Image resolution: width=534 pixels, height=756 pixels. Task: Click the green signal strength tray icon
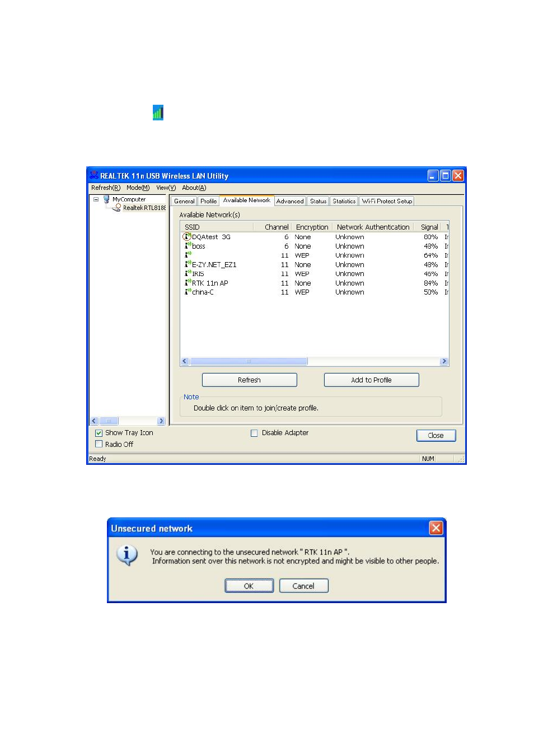158,113
